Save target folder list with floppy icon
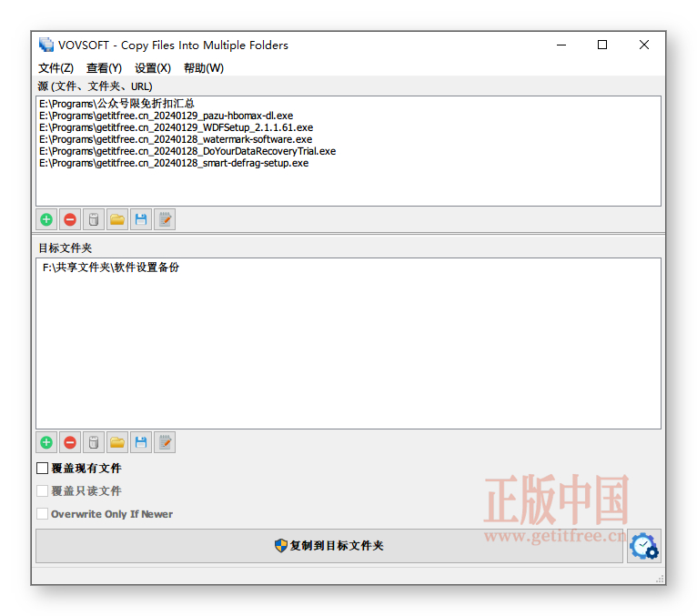 pyautogui.click(x=141, y=443)
